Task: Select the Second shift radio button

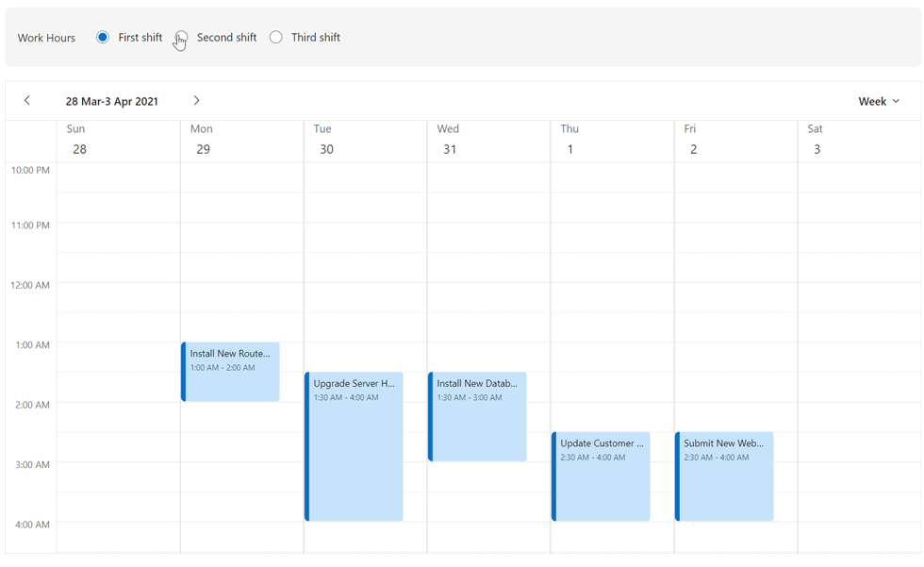Action: coord(182,37)
